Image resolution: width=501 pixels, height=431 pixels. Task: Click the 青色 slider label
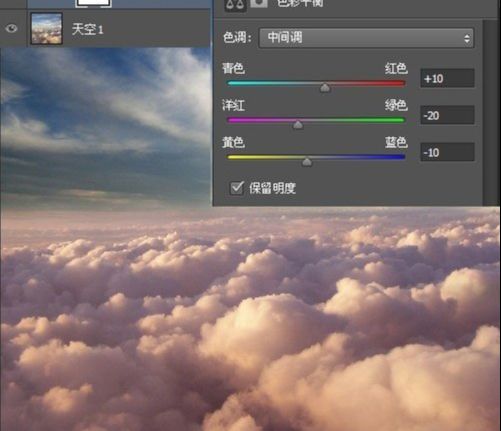234,68
